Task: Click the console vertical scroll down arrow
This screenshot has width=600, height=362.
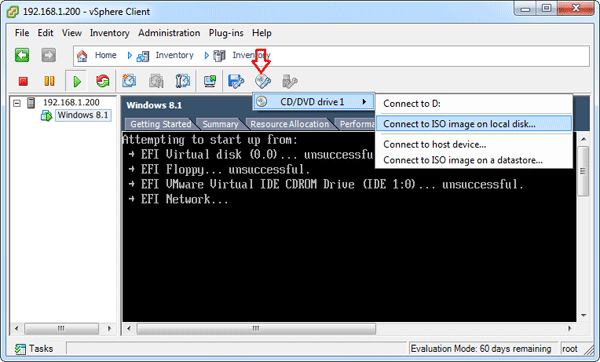Action: pos(584,316)
